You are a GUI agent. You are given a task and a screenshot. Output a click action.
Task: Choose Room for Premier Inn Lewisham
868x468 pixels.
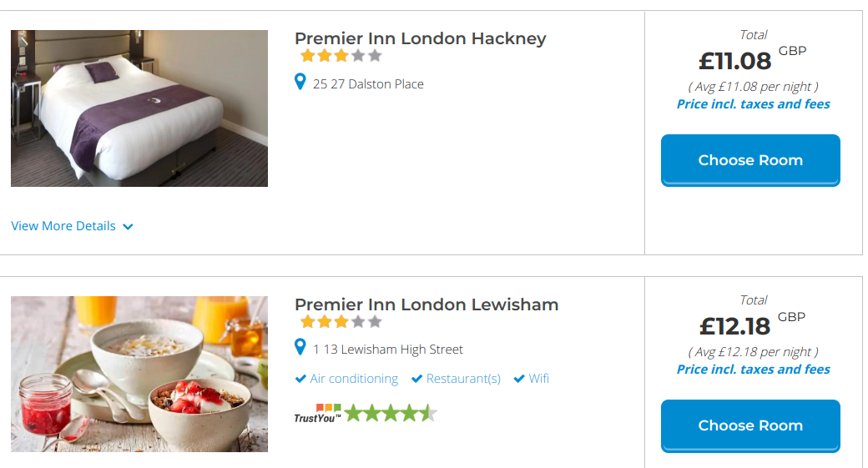pos(750,425)
